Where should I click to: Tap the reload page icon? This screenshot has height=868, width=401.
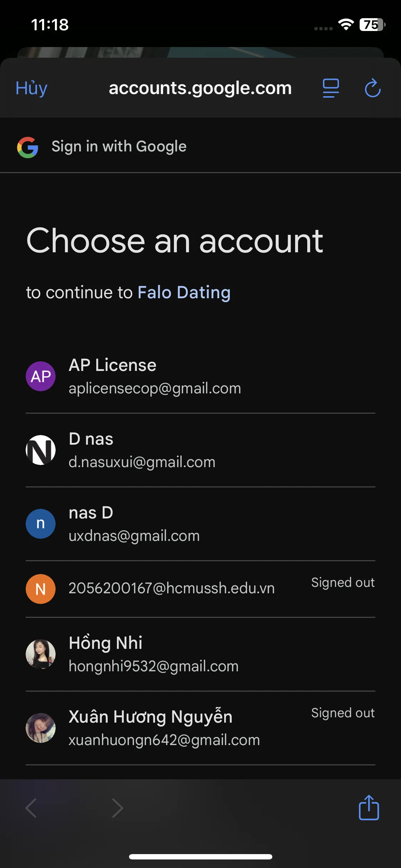[372, 88]
